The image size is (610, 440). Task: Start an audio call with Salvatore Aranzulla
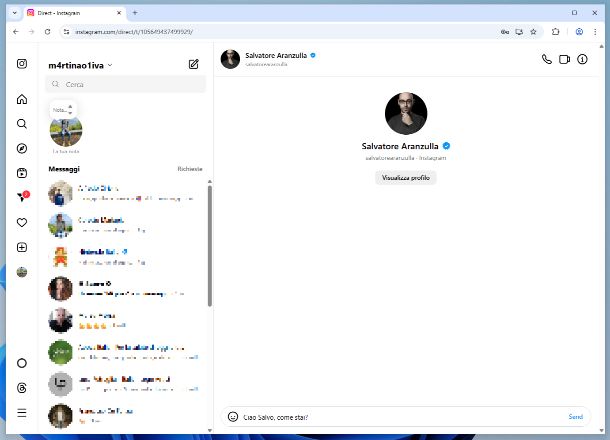(x=547, y=59)
